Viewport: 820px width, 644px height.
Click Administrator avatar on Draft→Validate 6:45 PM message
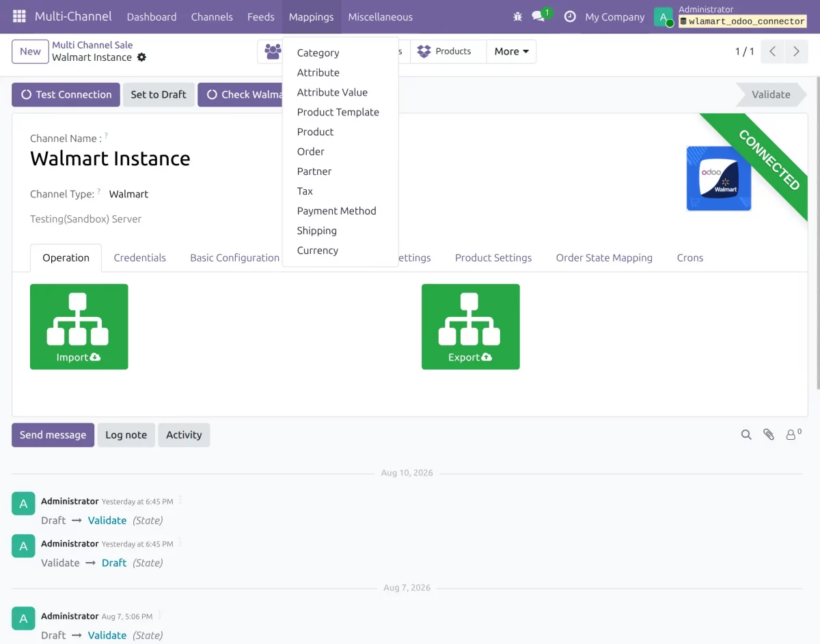(x=23, y=504)
